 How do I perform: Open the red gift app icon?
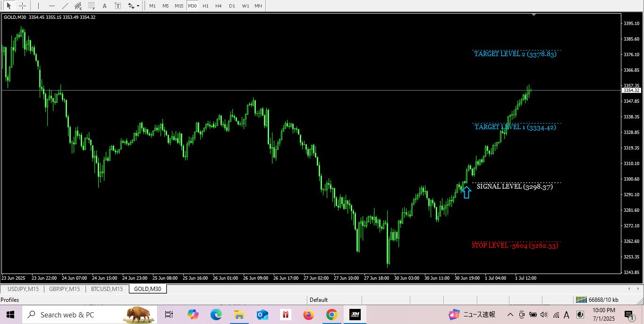pos(285,315)
